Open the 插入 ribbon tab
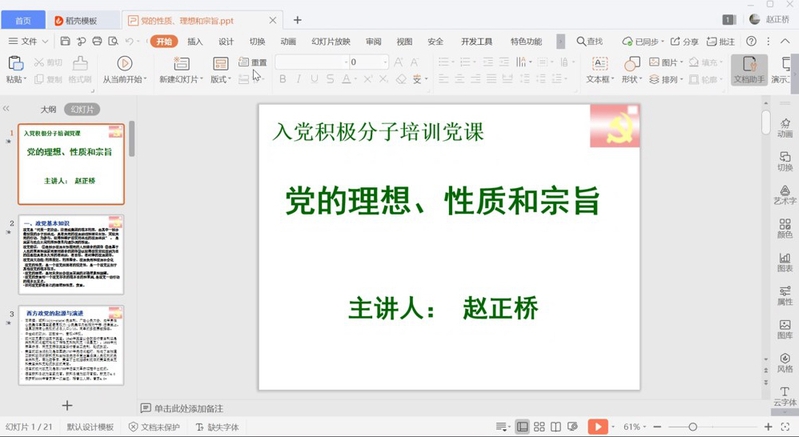Screen dimensions: 799x437 click(x=195, y=41)
